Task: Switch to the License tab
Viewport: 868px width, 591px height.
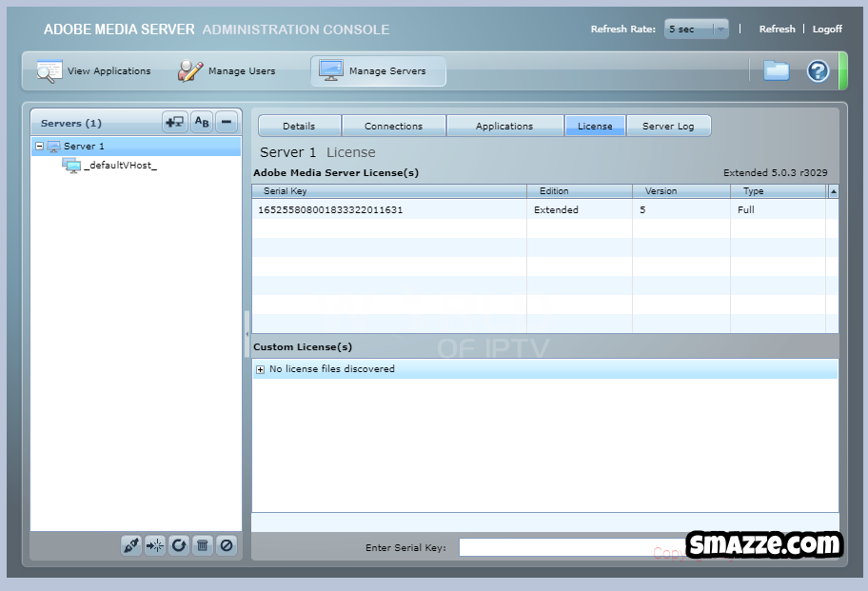Action: (595, 126)
